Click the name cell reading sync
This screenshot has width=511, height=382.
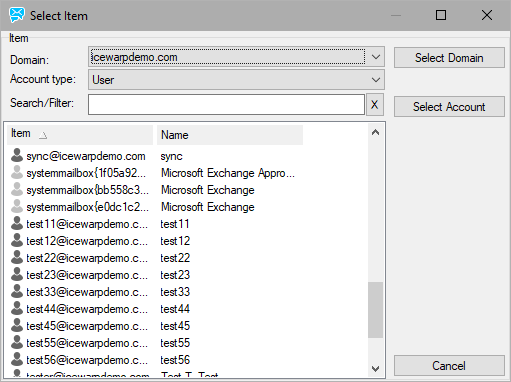tap(171, 156)
